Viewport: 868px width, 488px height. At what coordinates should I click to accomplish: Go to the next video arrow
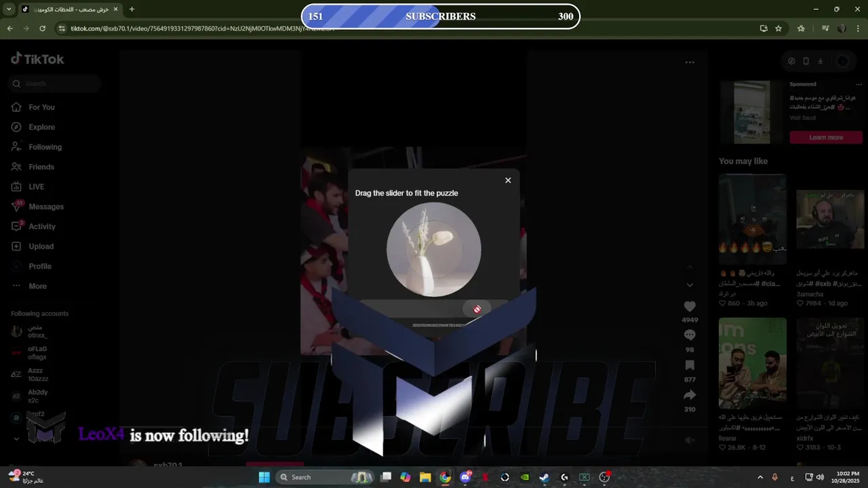click(x=690, y=285)
